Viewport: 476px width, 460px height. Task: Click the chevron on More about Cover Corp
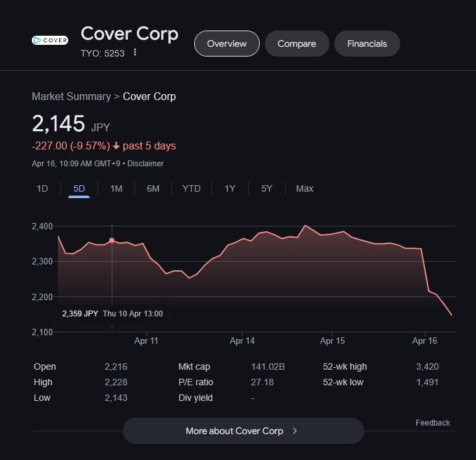[295, 431]
